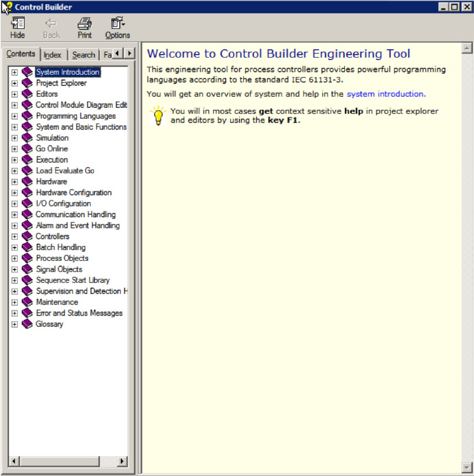The height and width of the screenshot is (476, 474).
Task: Click the Welcome to Control Builder heading
Action: tap(278, 54)
